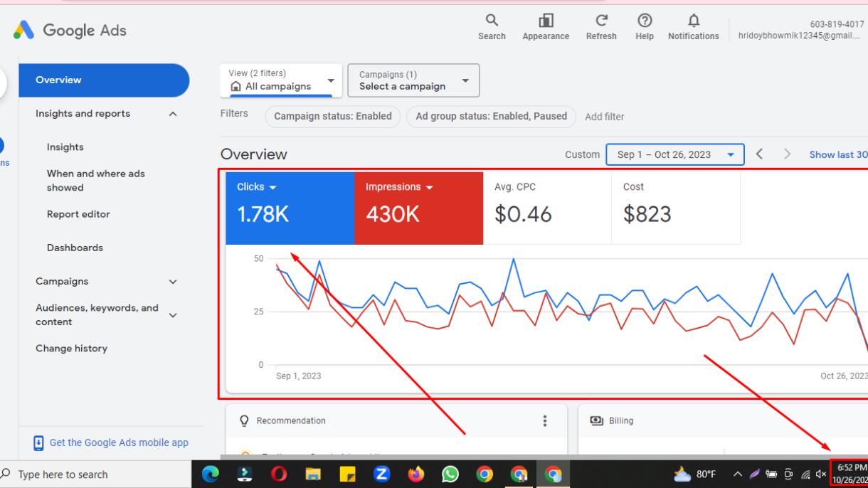Screen dimensions: 868x488
Task: Open When and where ads showed
Action: point(96,181)
